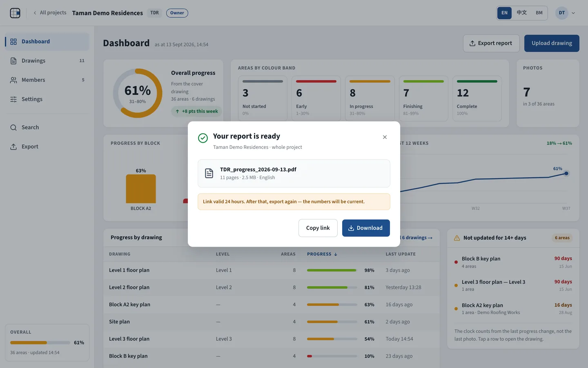Click the Drawing column header
The height and width of the screenshot is (368, 588).
tap(120, 254)
